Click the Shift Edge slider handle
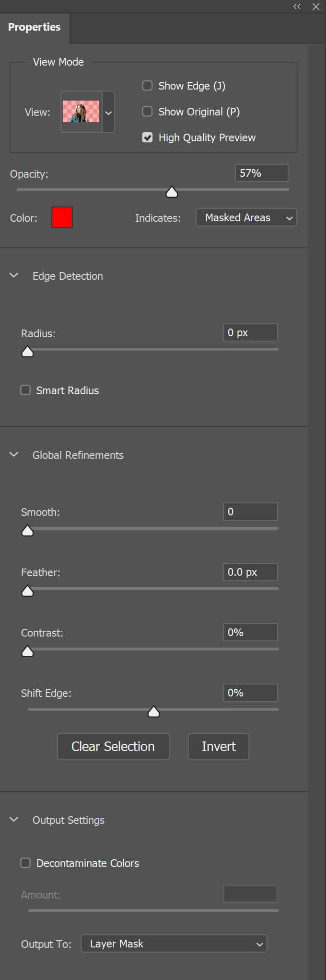The image size is (326, 980). [153, 712]
